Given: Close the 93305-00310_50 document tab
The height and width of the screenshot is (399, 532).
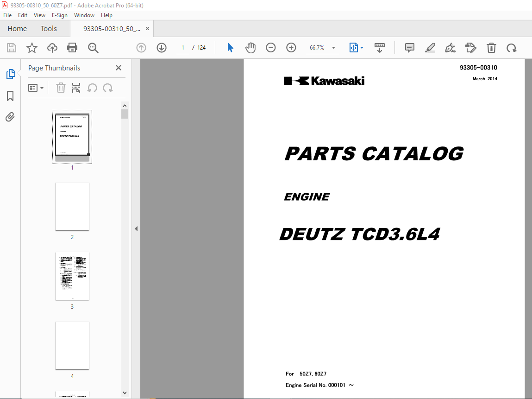Looking at the screenshot, I should click(148, 29).
